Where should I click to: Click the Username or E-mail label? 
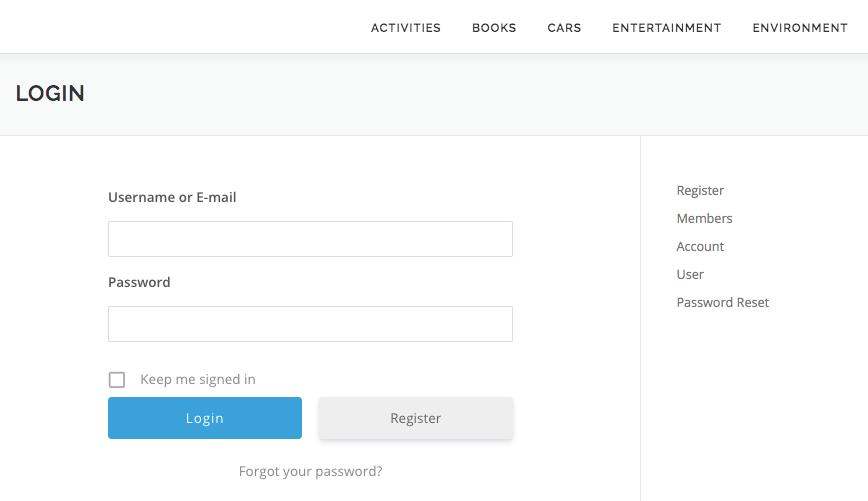[172, 197]
